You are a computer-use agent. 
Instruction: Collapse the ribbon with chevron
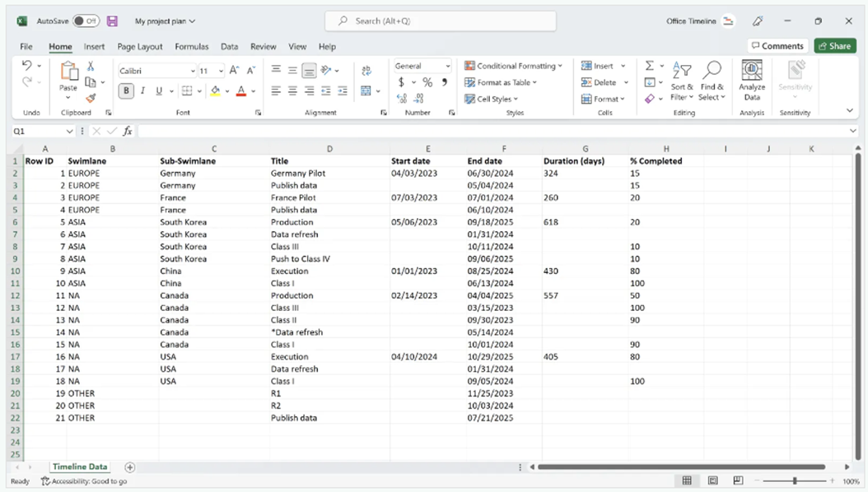(x=849, y=110)
